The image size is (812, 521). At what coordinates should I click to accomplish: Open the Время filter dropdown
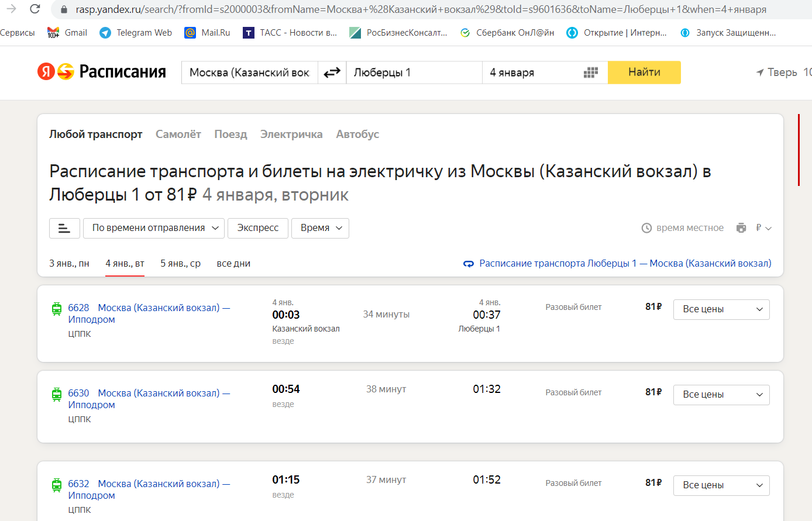coord(320,228)
